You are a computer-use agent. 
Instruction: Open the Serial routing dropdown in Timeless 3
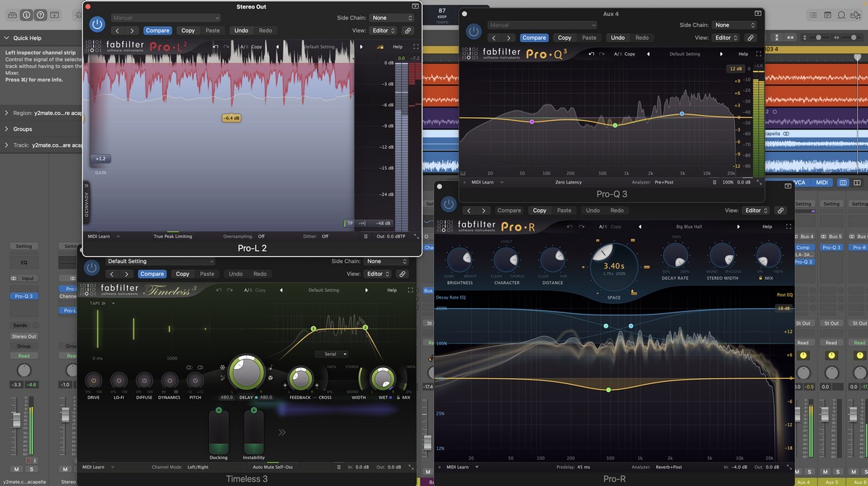pyautogui.click(x=331, y=354)
